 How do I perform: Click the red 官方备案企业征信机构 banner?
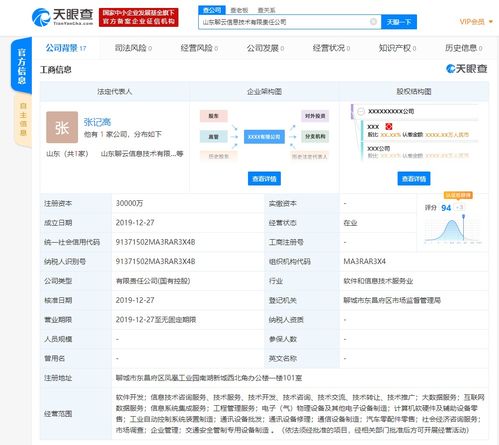tap(139, 17)
